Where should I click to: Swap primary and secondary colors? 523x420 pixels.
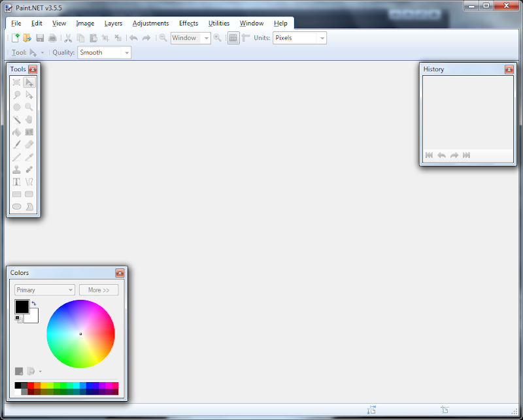pos(34,303)
